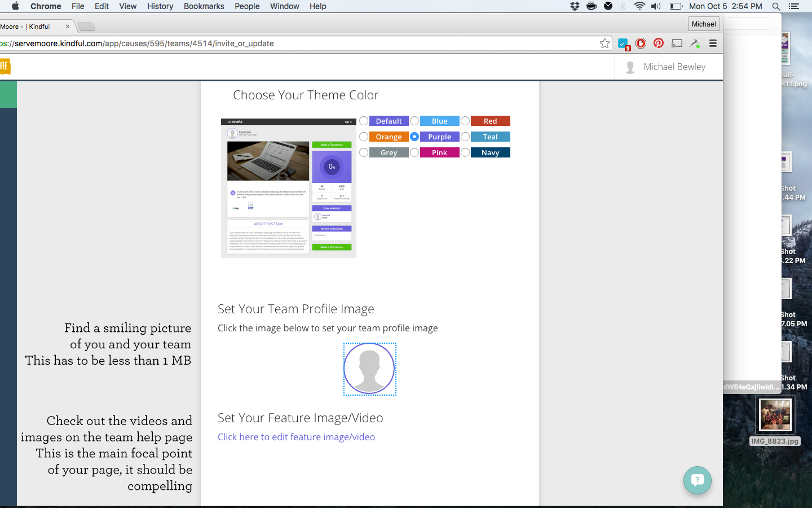Viewport: 812px width, 508px height.
Task: Click the red Adblock extension icon
Action: coord(641,43)
